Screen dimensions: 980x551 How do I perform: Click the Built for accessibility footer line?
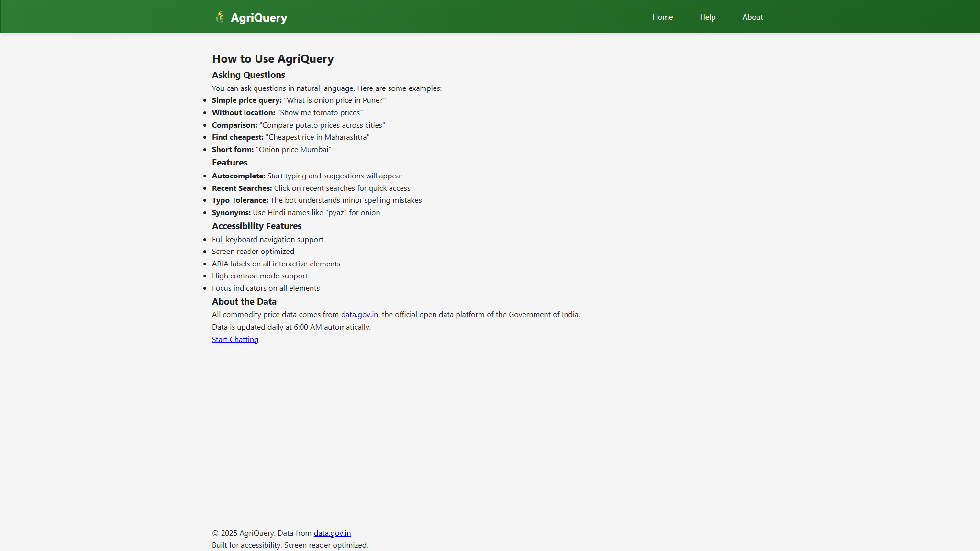290,545
